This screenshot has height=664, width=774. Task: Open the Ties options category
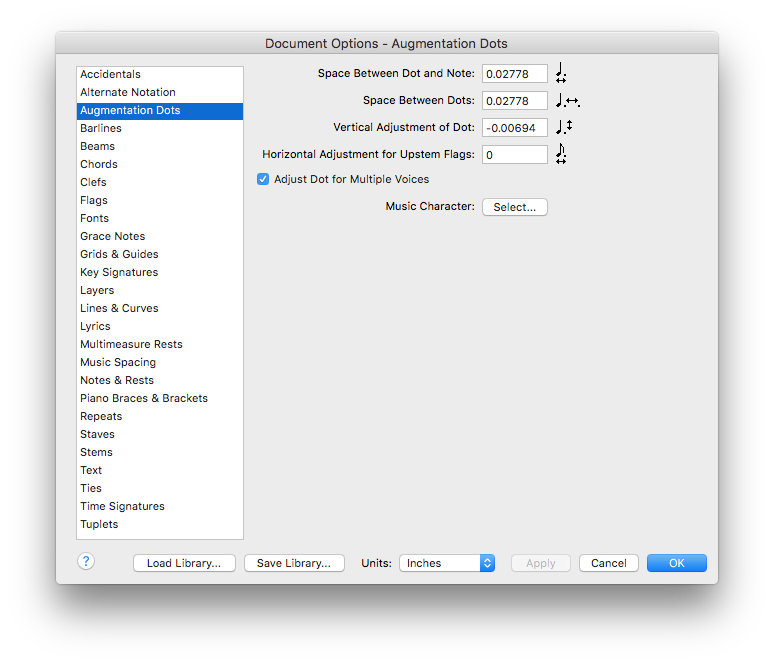click(160, 489)
